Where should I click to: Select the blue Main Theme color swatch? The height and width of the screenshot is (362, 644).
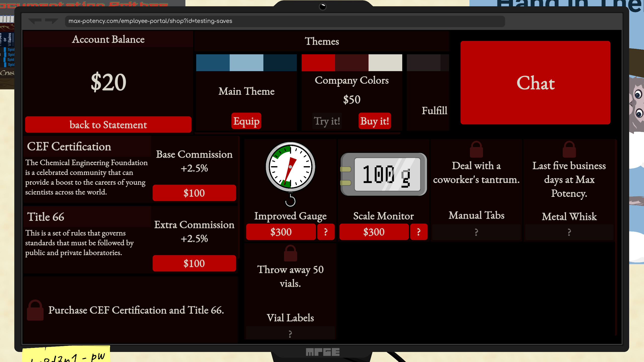click(x=247, y=62)
